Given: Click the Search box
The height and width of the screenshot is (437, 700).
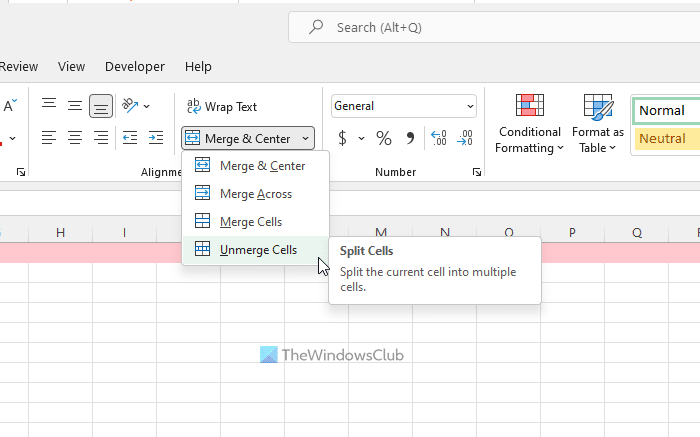Looking at the screenshot, I should click(x=490, y=28).
